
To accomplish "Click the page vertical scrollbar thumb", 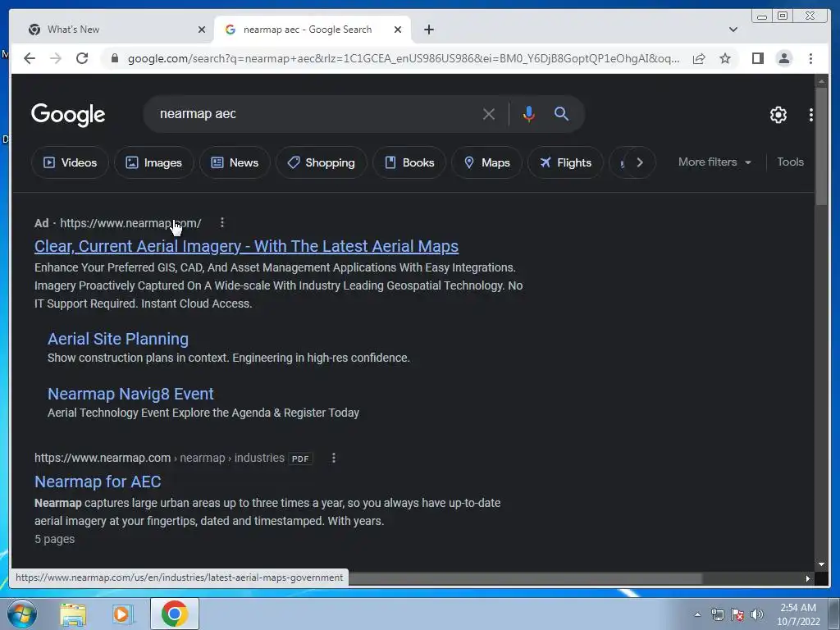I will tap(821, 144).
